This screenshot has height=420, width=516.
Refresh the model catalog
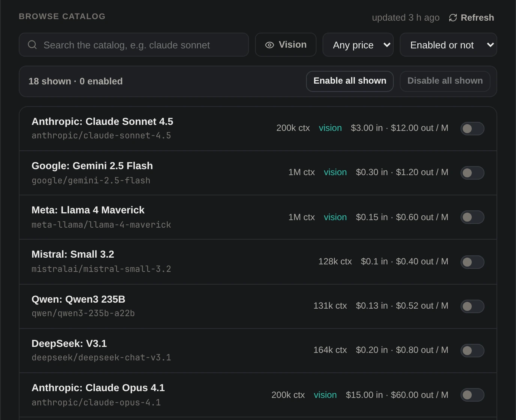[x=471, y=18]
